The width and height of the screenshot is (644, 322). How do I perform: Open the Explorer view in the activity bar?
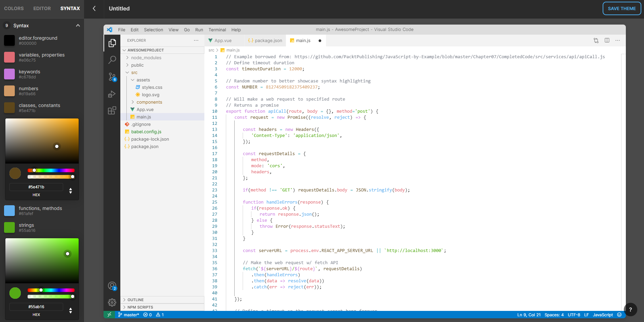coord(112,43)
